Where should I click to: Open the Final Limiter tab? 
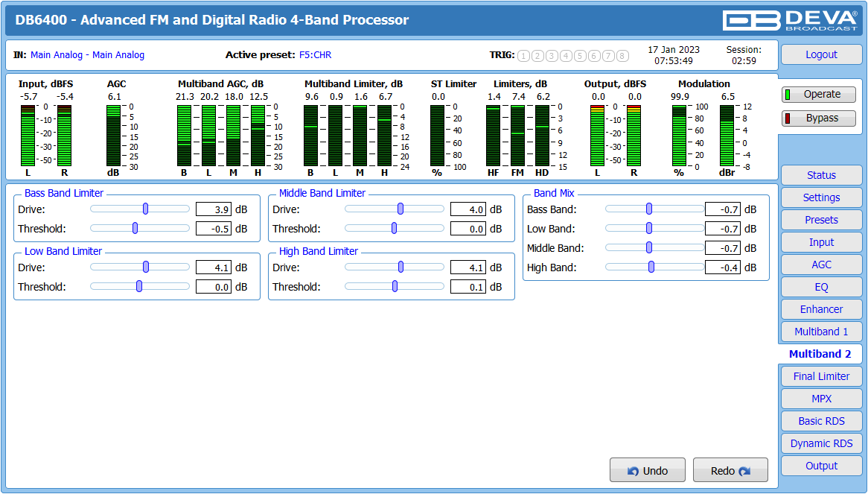(x=822, y=376)
